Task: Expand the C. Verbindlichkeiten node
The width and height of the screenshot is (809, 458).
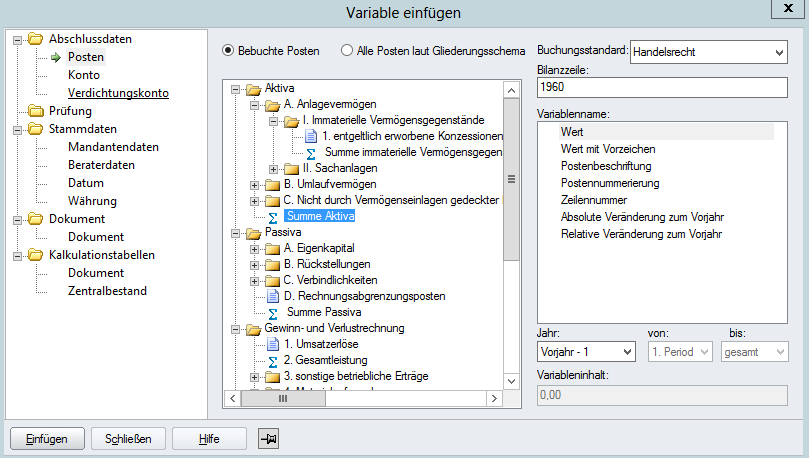Action: [x=254, y=281]
